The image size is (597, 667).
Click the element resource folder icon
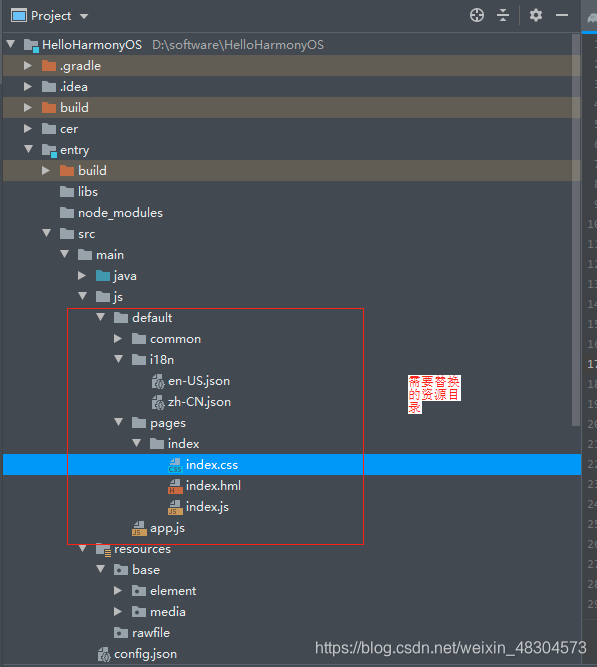[x=139, y=590]
